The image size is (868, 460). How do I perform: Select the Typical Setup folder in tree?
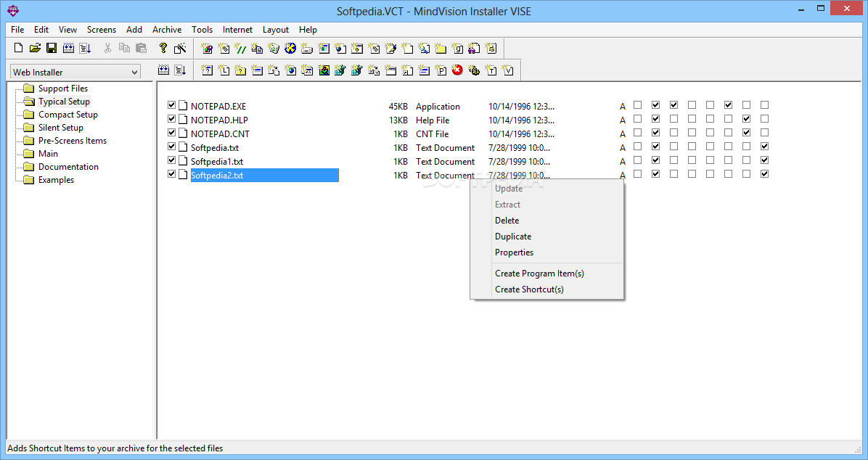click(64, 102)
